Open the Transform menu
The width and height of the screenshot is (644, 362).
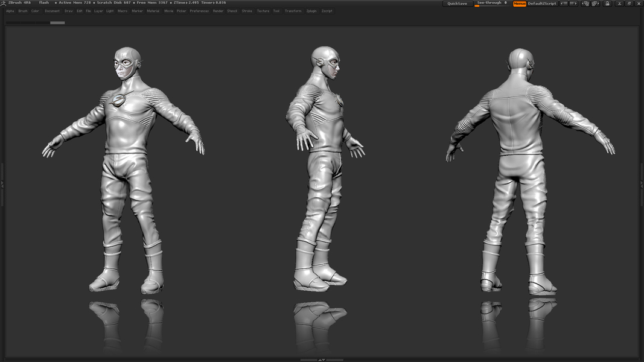tap(293, 11)
